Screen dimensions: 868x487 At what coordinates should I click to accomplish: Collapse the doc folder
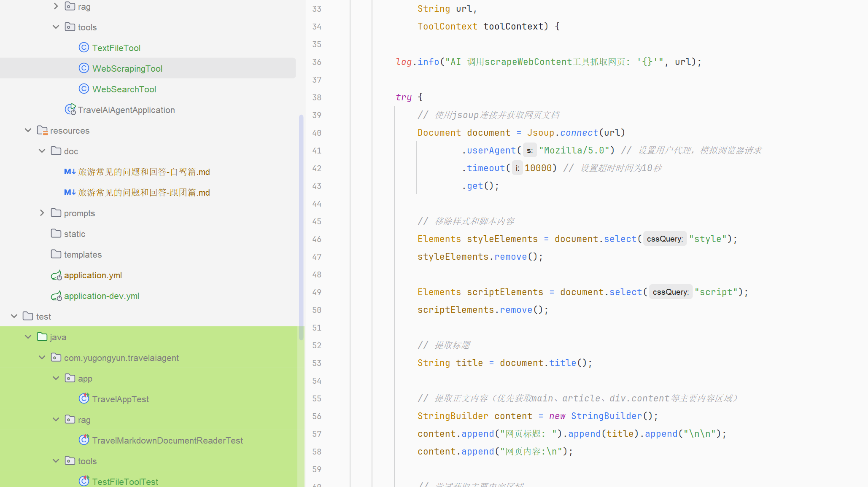42,151
